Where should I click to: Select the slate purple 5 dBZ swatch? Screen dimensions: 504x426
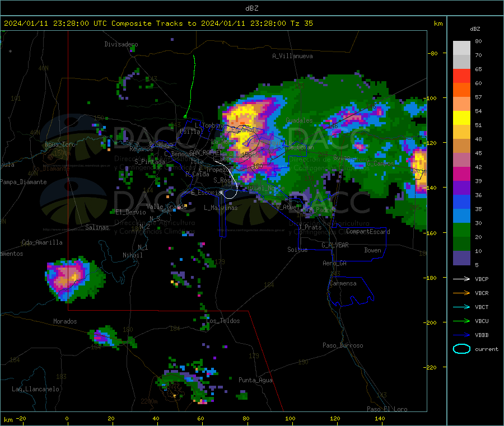point(461,258)
